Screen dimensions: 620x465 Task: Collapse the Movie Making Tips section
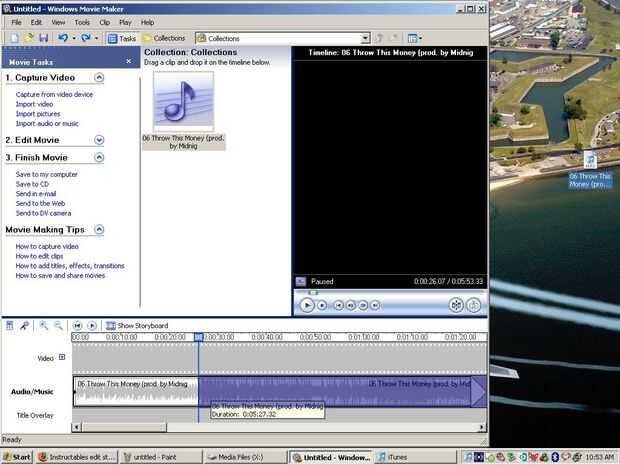point(99,229)
